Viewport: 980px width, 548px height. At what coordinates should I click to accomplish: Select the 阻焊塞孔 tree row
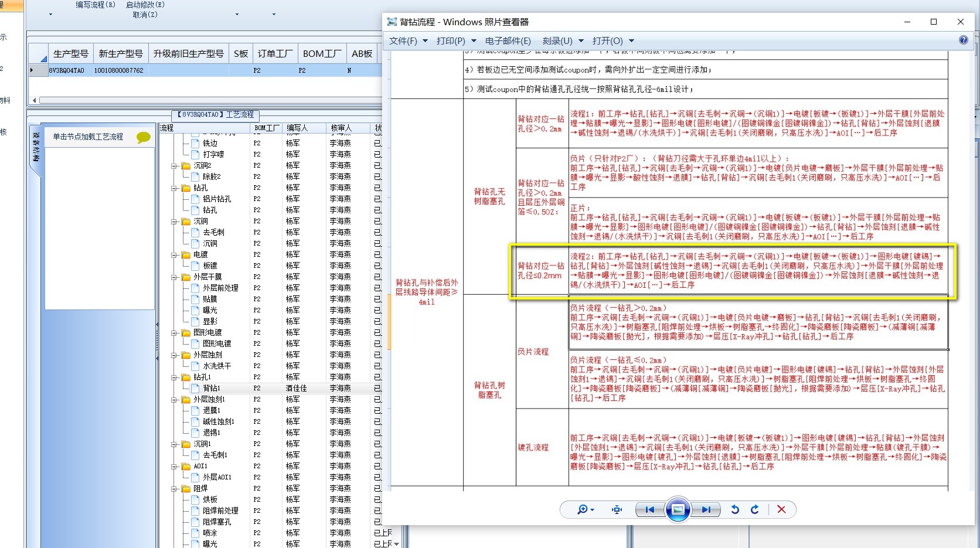point(217,522)
